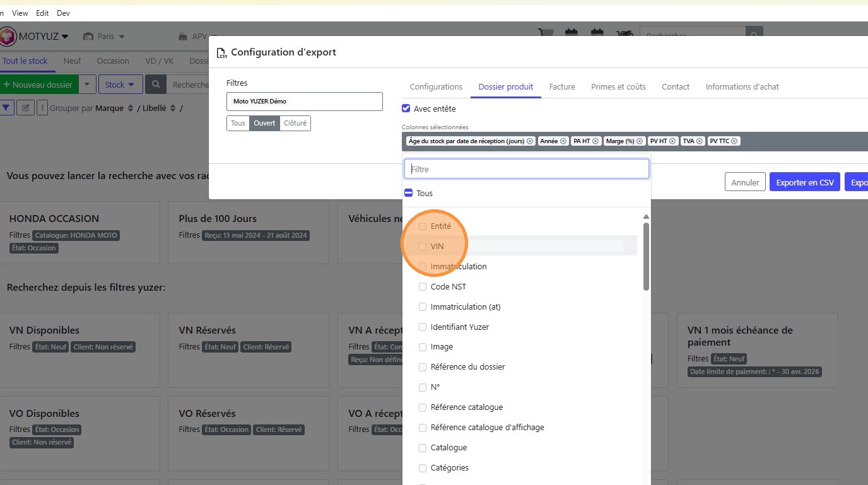
Task: Remove the Année column chip
Action: tap(563, 141)
